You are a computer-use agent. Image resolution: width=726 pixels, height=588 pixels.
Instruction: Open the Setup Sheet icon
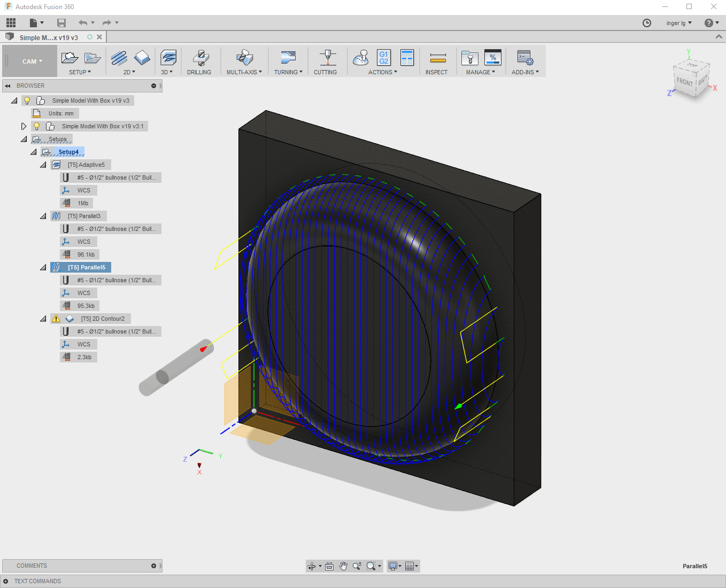[x=407, y=57]
